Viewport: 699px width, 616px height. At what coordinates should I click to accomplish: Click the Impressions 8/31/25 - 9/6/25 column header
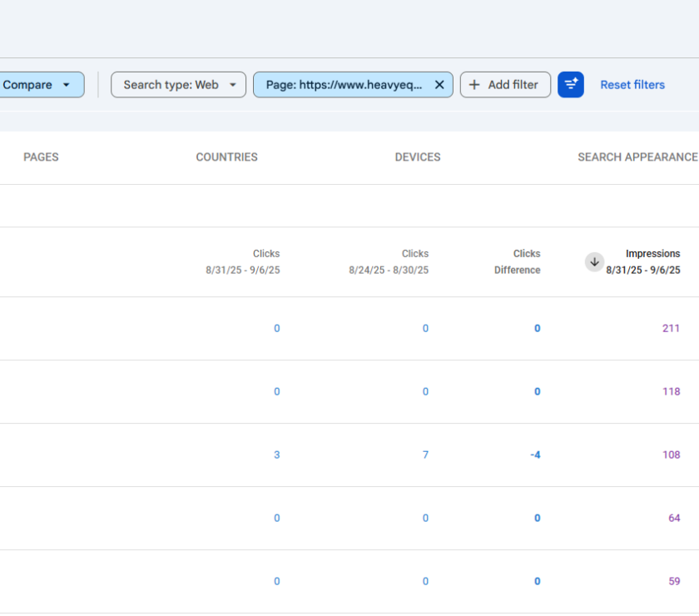tap(642, 262)
